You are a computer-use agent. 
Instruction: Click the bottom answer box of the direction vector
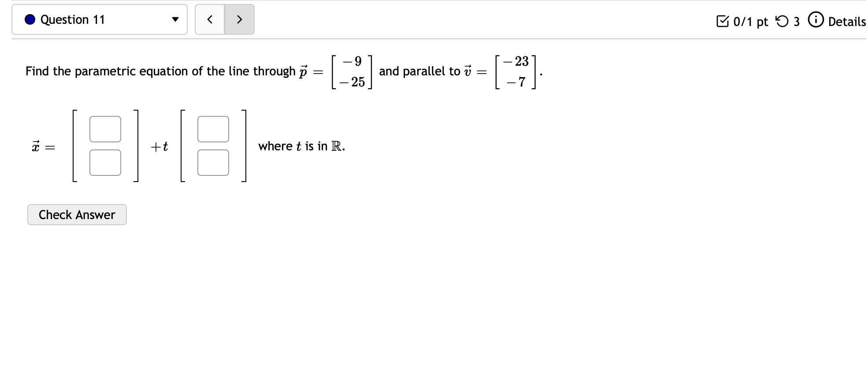click(213, 162)
